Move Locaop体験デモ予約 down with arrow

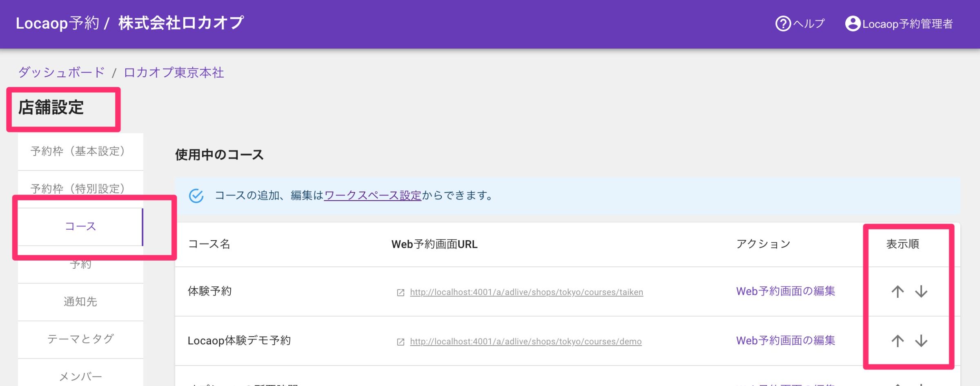click(921, 341)
